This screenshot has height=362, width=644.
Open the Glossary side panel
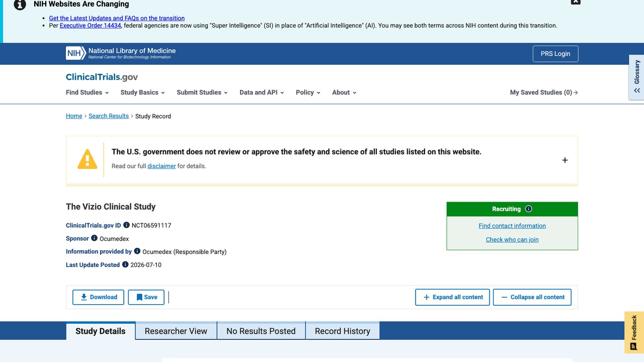pos(636,77)
